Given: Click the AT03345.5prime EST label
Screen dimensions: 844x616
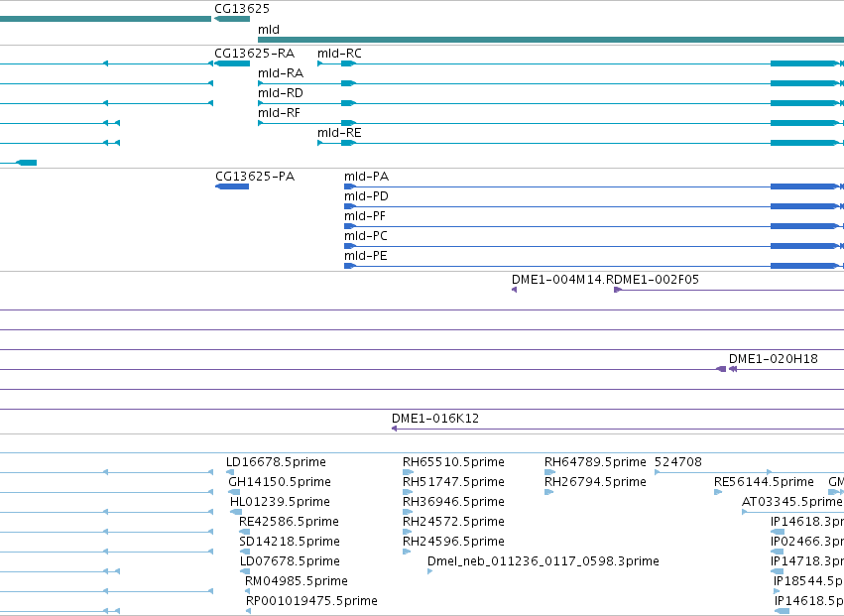Looking at the screenshot, I should (791, 502).
